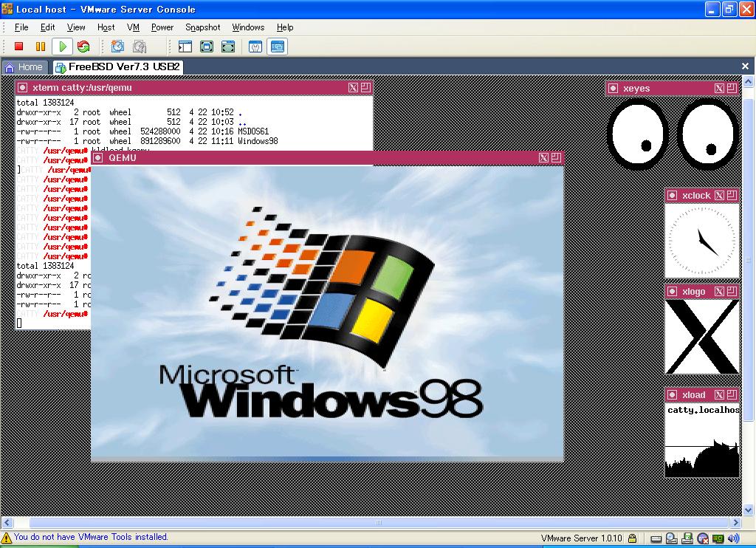756x548 pixels.
Task: Click the left eye in xeyes
Action: tap(637, 134)
